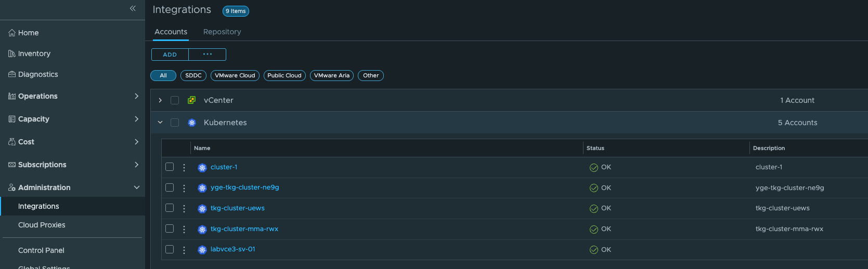Check the Kubernetes group checkbox
Screen dimensions: 868x269
pyautogui.click(x=175, y=123)
